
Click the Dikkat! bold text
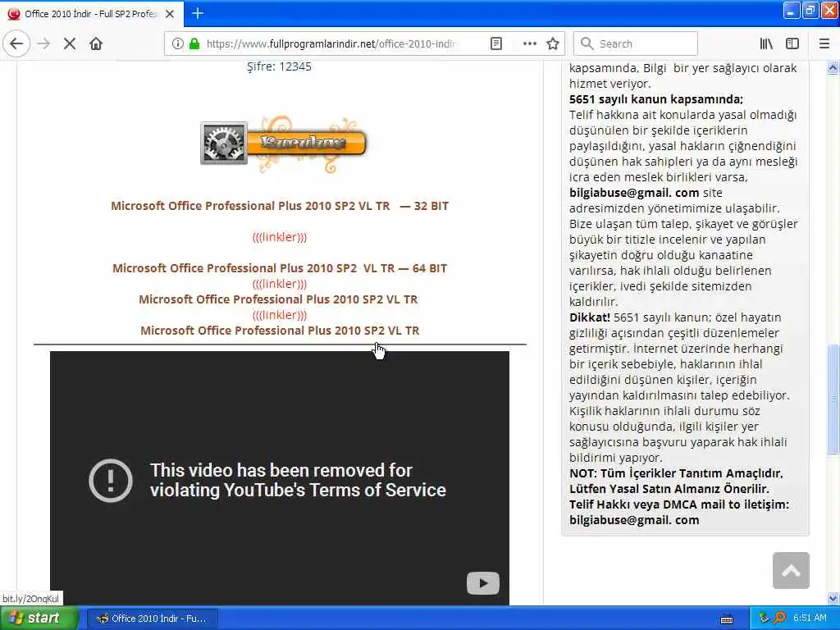tap(589, 317)
